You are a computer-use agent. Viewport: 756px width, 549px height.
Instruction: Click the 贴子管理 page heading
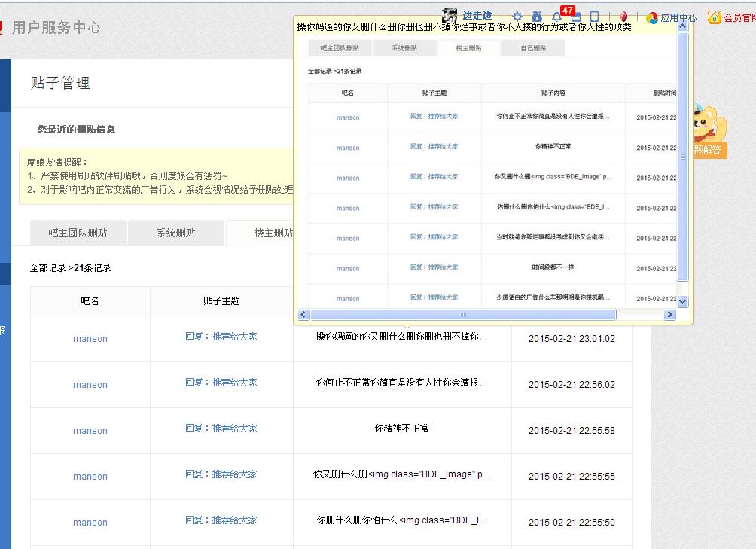point(59,83)
